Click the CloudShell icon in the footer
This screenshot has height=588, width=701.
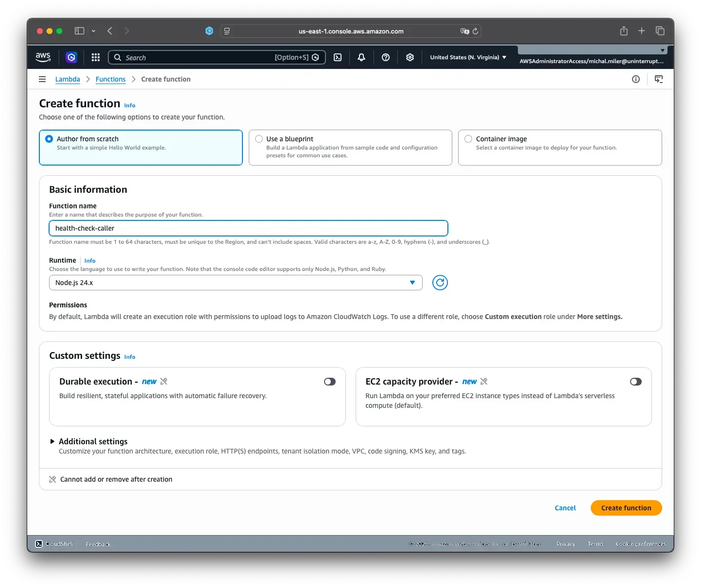point(39,544)
